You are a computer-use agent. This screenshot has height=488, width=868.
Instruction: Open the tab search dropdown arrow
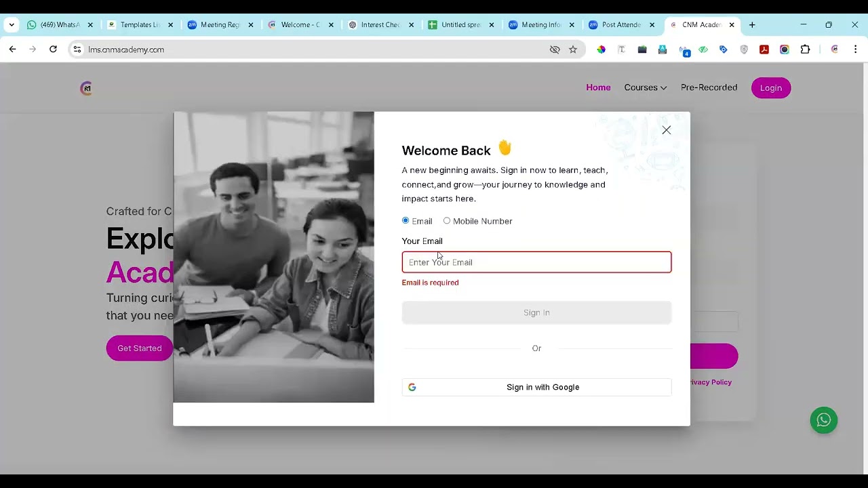pos(12,25)
